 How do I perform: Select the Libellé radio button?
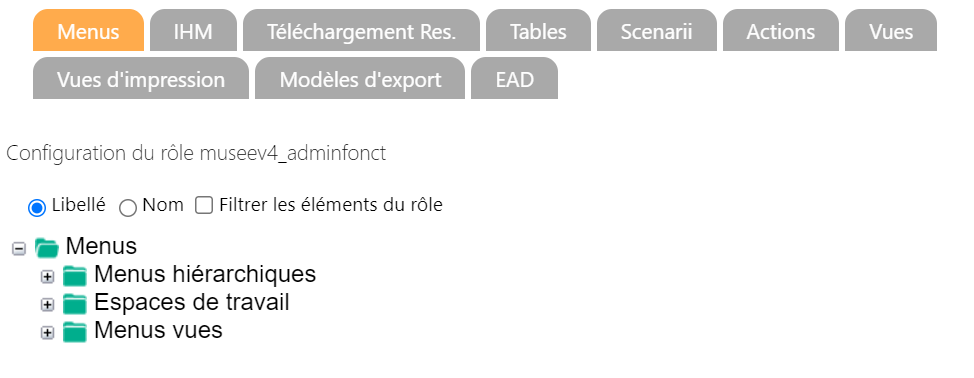tap(37, 208)
